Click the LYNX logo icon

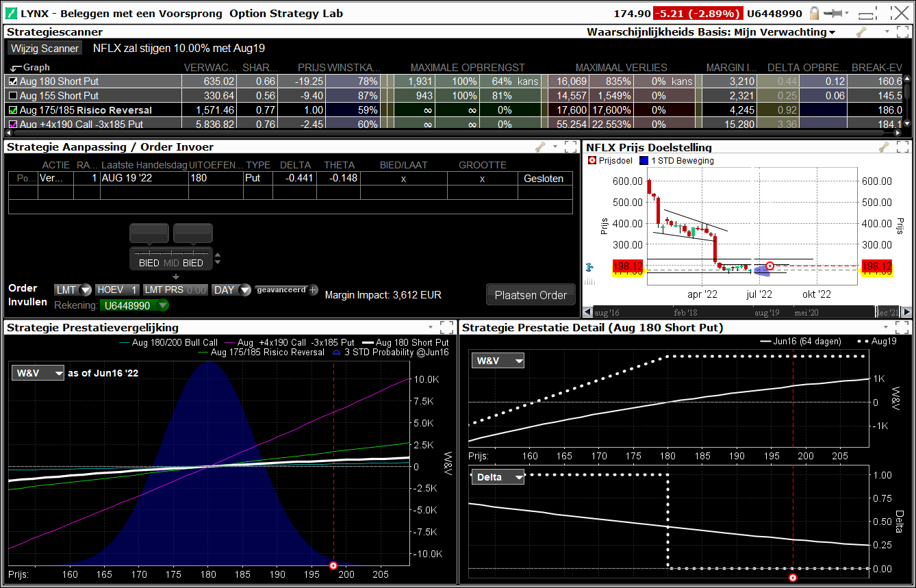point(12,13)
